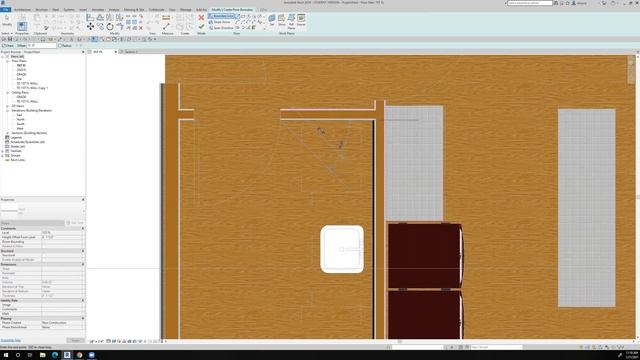Click the Edit Type button
The height and width of the screenshot is (360, 640).
click(76, 223)
